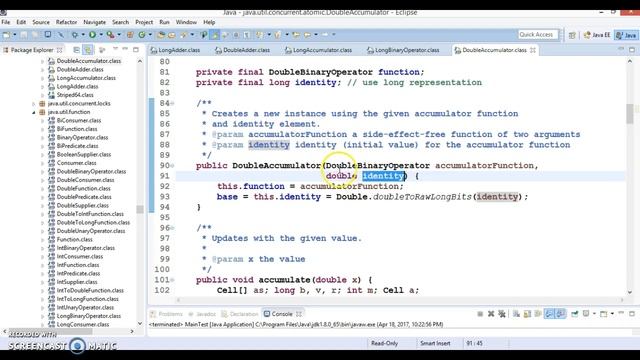640x360 pixels.
Task: Close the DoubleAccumulator.class editor tab
Action: point(533,50)
